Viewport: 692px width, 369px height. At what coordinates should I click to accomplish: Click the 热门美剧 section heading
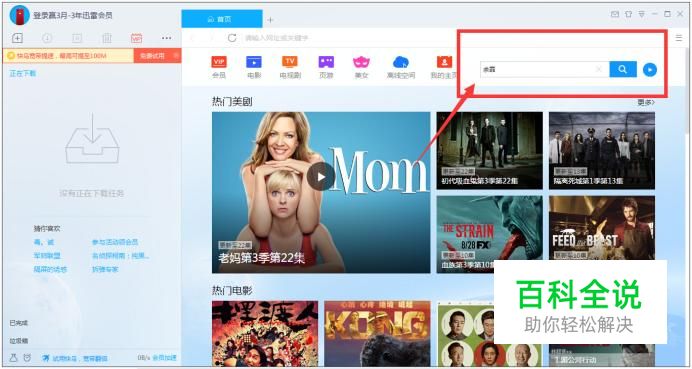click(232, 102)
